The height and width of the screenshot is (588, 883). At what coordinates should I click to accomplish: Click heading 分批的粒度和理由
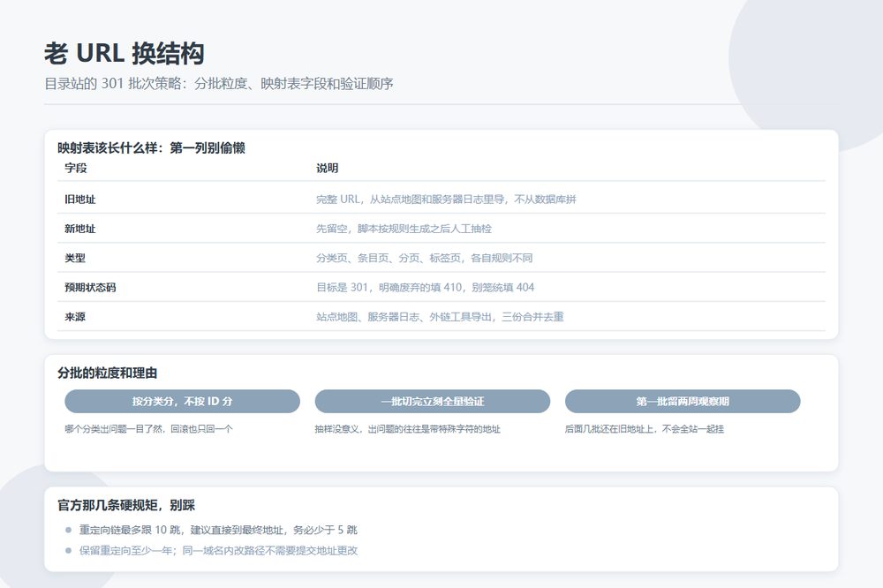click(107, 373)
